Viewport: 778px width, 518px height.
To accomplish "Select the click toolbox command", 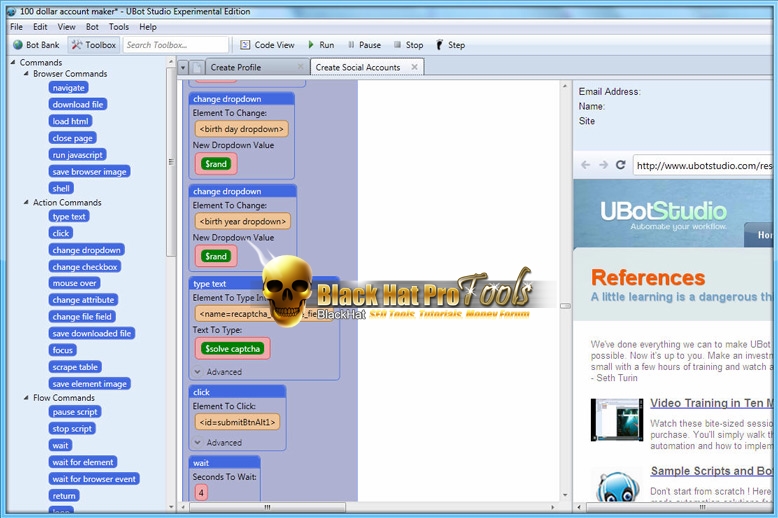I will click(61, 233).
